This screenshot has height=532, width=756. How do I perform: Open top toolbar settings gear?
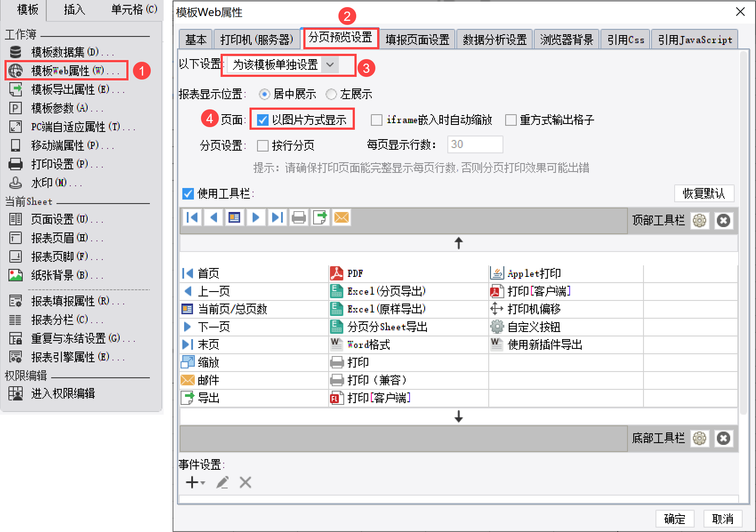[x=700, y=220]
